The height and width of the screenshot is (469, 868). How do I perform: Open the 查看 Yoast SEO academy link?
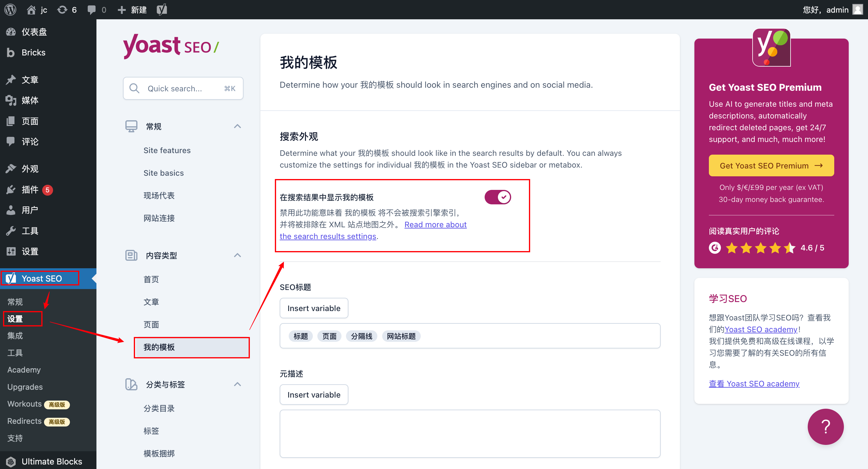754,383
